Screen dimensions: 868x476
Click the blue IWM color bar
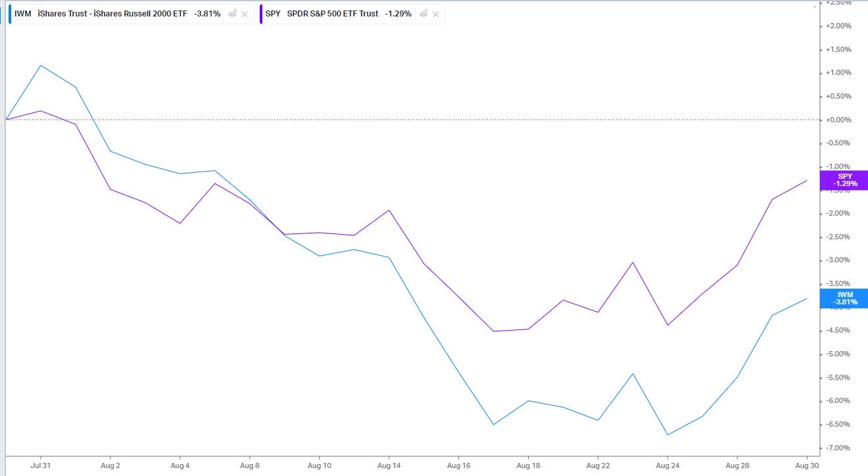pyautogui.click(x=10, y=14)
